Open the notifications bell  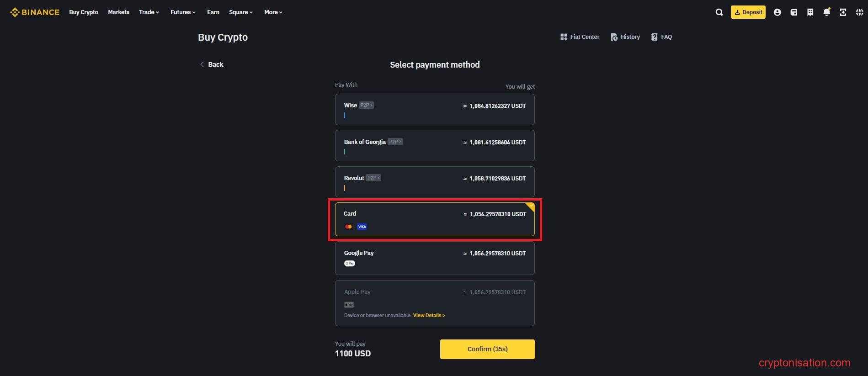[x=826, y=12]
